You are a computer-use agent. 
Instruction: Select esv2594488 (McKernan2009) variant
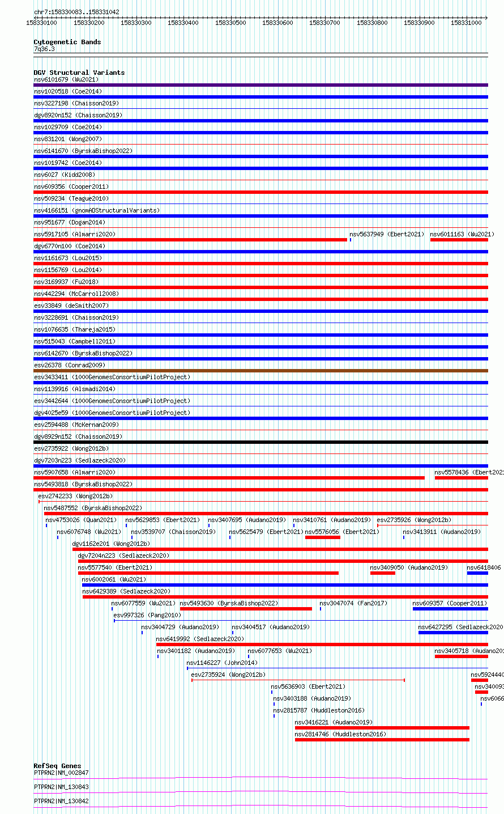(x=76, y=425)
